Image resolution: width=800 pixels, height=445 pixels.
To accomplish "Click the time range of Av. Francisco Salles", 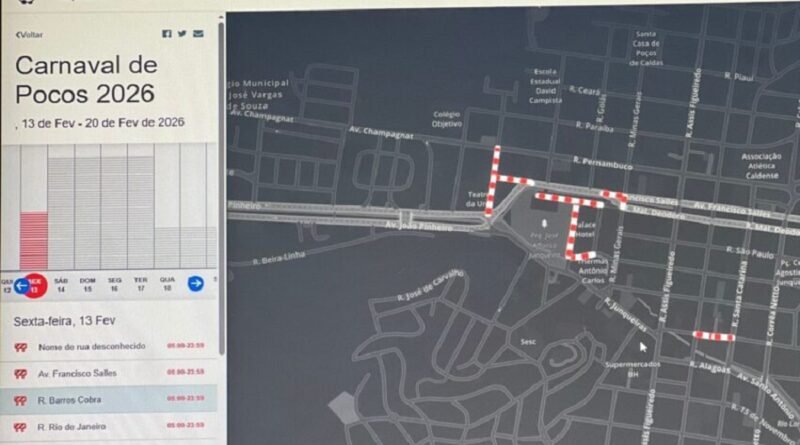I will tap(186, 372).
